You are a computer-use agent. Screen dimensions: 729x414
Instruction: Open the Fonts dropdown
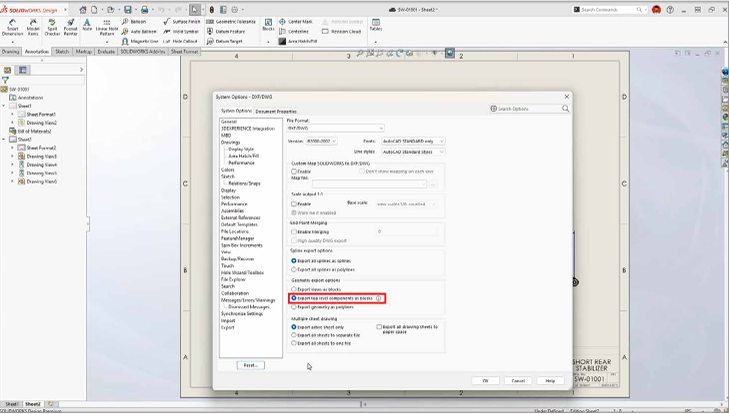tap(413, 141)
